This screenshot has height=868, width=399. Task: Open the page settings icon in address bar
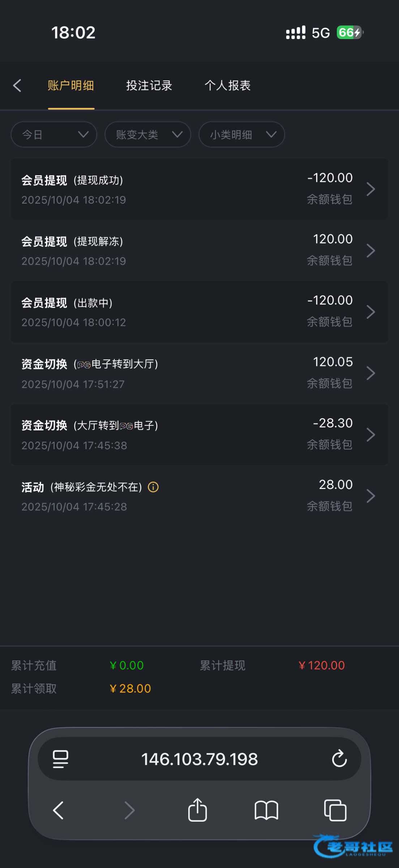[60, 758]
